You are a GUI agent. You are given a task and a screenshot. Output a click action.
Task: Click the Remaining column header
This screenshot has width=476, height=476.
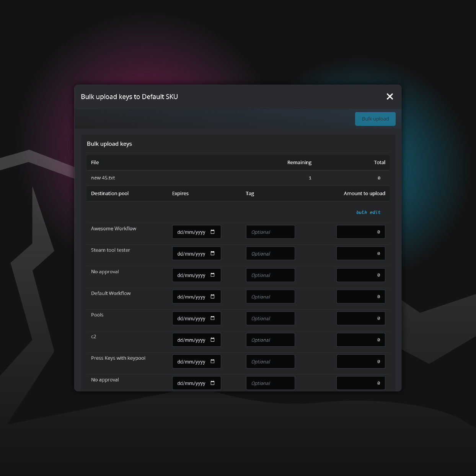click(299, 163)
